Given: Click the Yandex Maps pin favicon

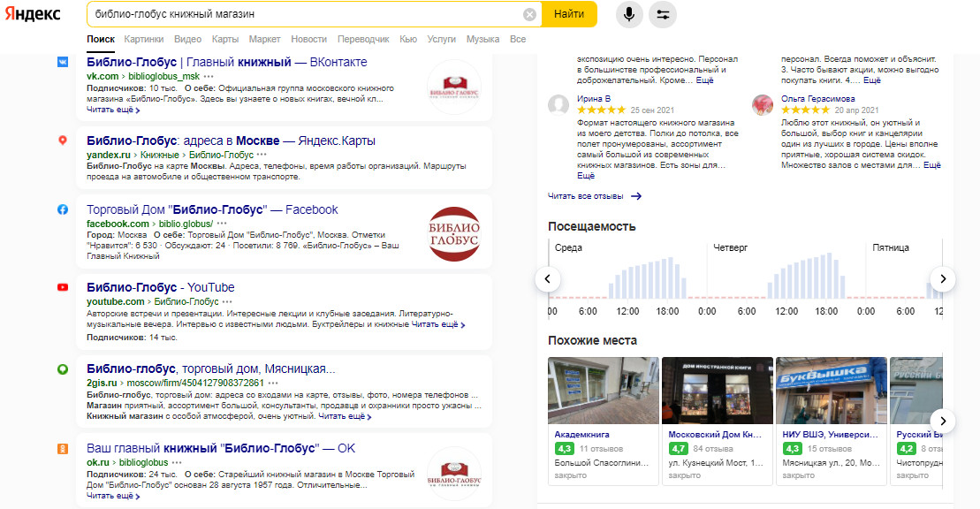Looking at the screenshot, I should 63,141.
